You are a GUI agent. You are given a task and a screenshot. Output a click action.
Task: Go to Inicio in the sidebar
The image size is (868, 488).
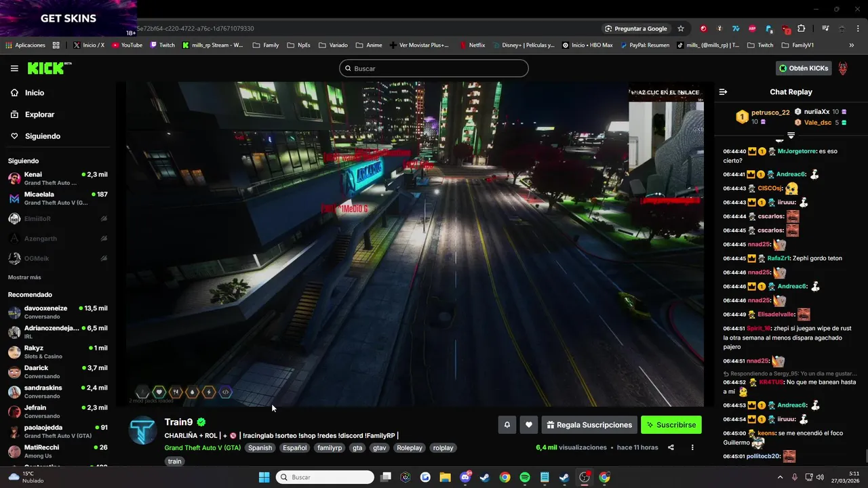[27, 93]
